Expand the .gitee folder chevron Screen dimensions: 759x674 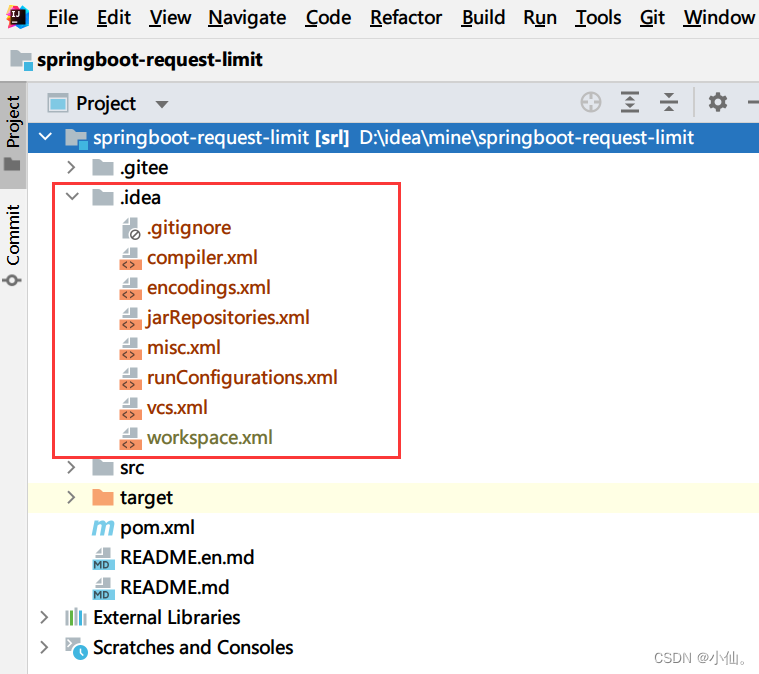[x=71, y=168]
